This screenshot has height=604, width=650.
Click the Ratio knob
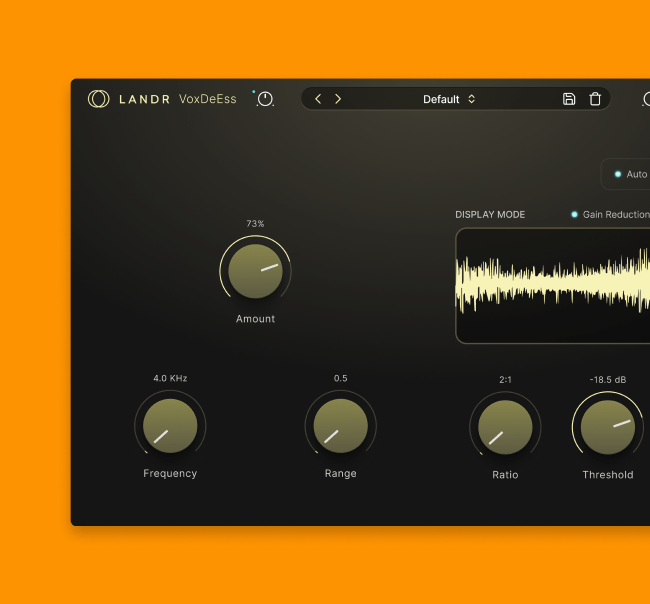[505, 427]
